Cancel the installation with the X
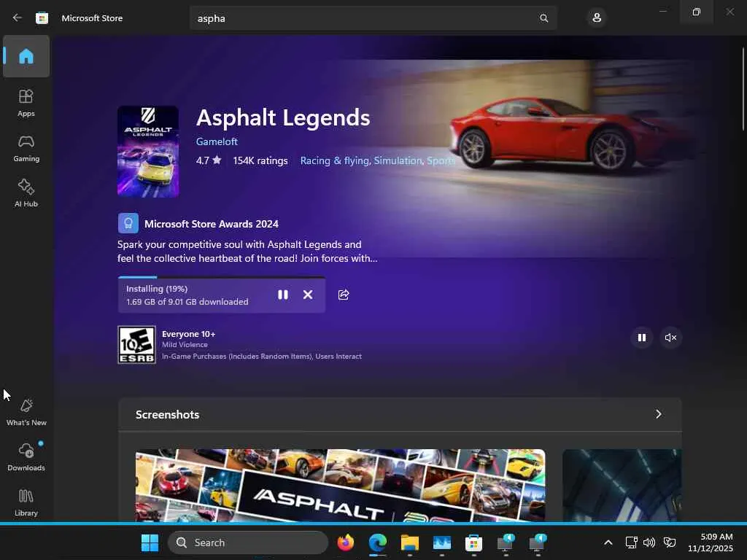The width and height of the screenshot is (747, 560). [308, 295]
